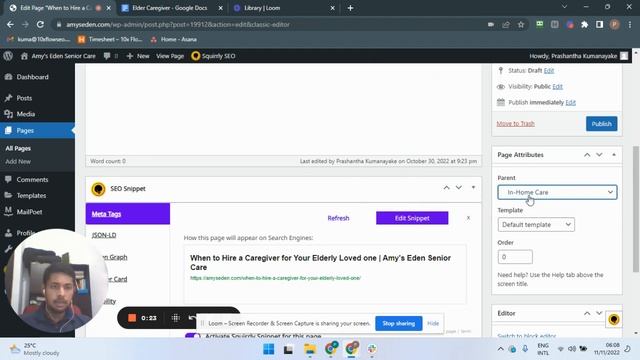
Task: Open a new browser tab
Action: (x=350, y=8)
